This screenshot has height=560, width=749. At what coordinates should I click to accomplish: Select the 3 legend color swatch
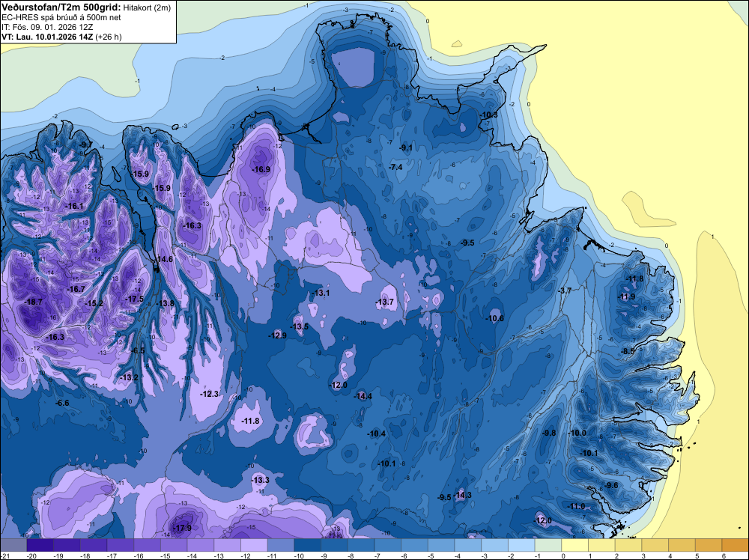coord(655,544)
